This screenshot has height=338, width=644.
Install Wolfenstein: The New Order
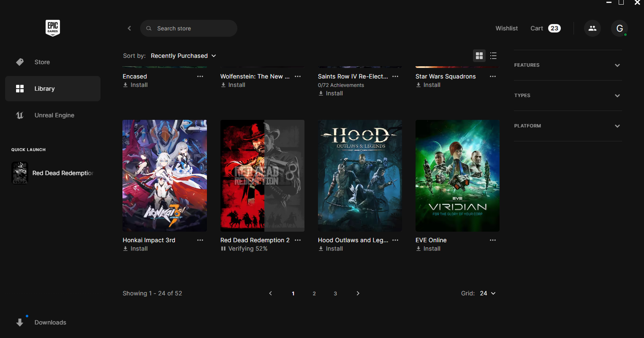(233, 85)
